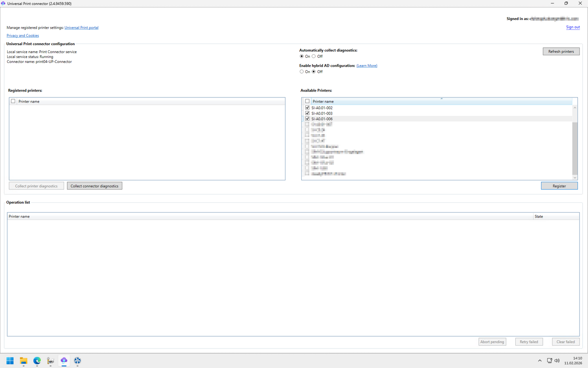The image size is (588, 368).
Task: Uncheck printer SI-A0.01-003
Action: coord(307,113)
